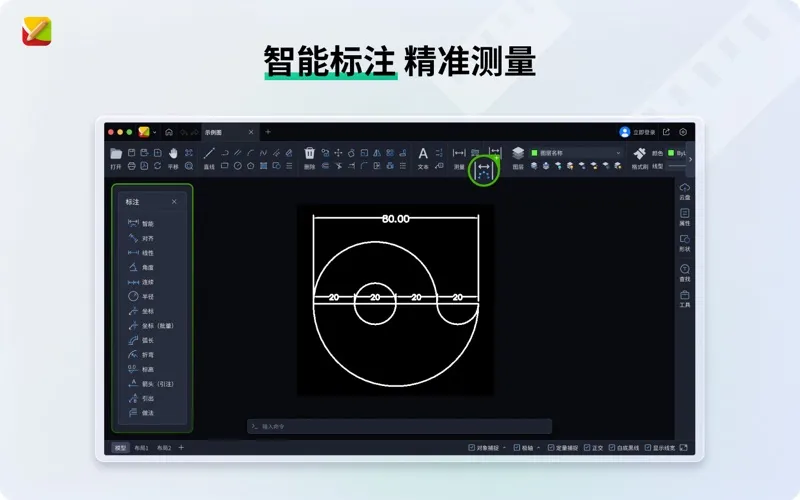Toggle the 对象捕捉 object snap checkbox
The height and width of the screenshot is (500, 800).
[471, 448]
